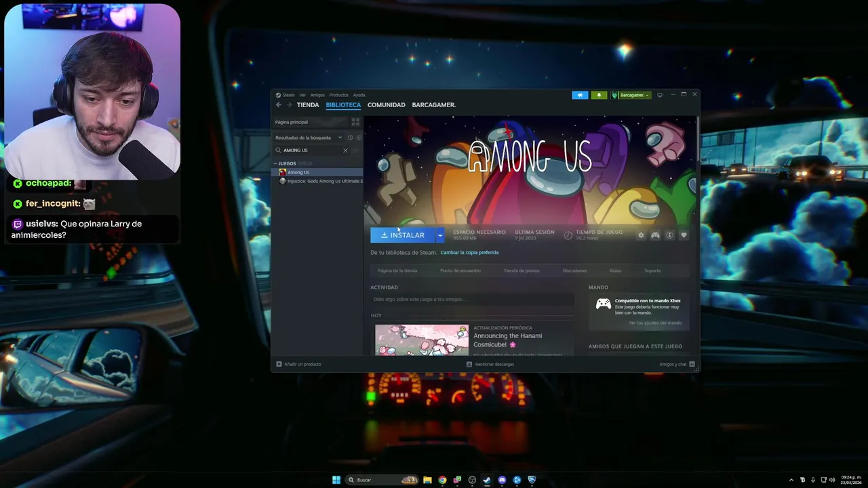Open the taskbar volume icon
This screenshot has width=868, height=488.
click(x=832, y=480)
